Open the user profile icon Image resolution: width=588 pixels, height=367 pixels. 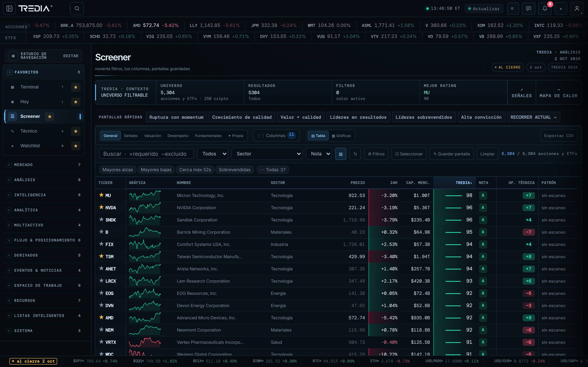(x=577, y=9)
